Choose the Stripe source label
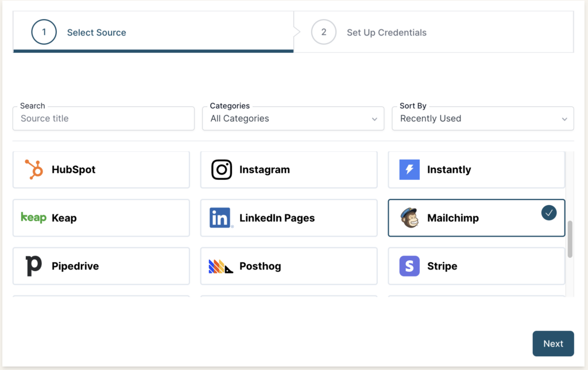Image resolution: width=588 pixels, height=370 pixels. [x=442, y=266]
